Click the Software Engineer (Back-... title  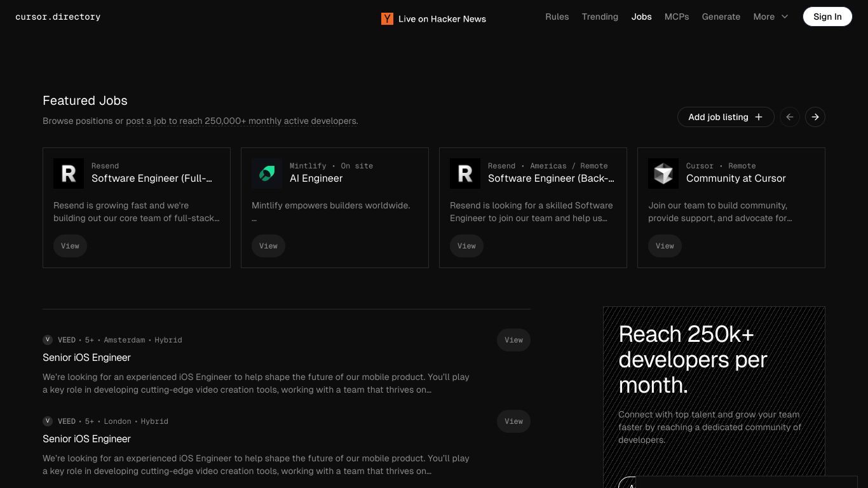(x=551, y=179)
